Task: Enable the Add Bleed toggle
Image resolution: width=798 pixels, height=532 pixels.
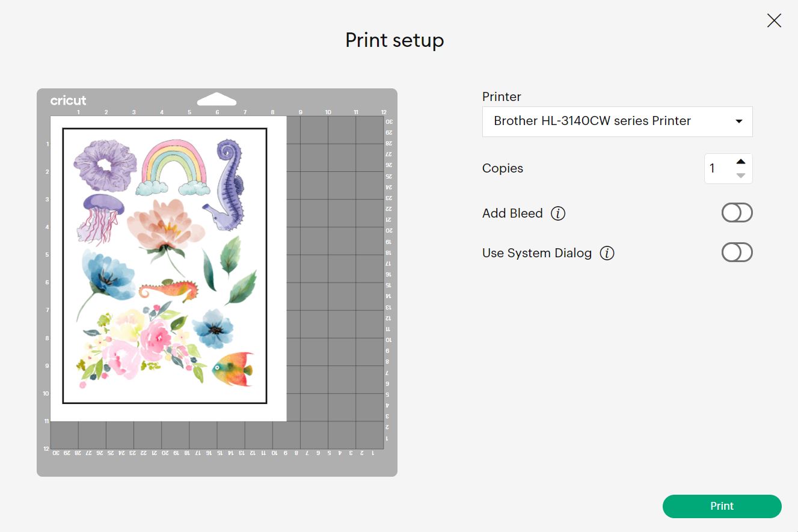Action: (737, 213)
